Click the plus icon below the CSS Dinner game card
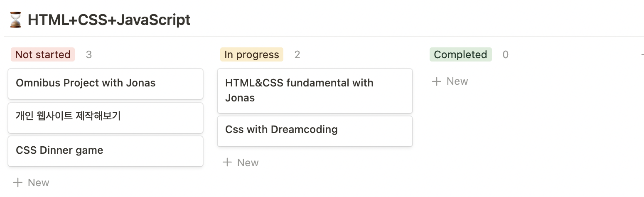Image resolution: width=644 pixels, height=197 pixels. 18,182
